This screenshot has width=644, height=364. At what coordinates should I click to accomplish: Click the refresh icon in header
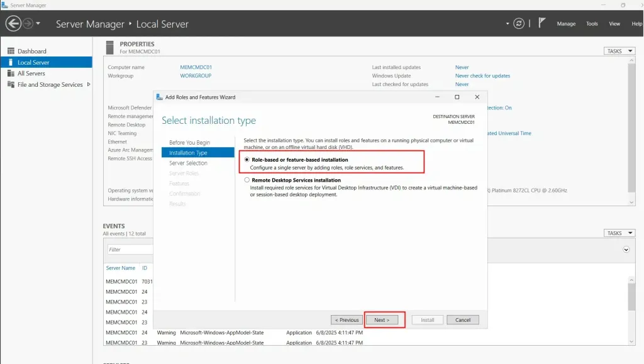(x=519, y=24)
